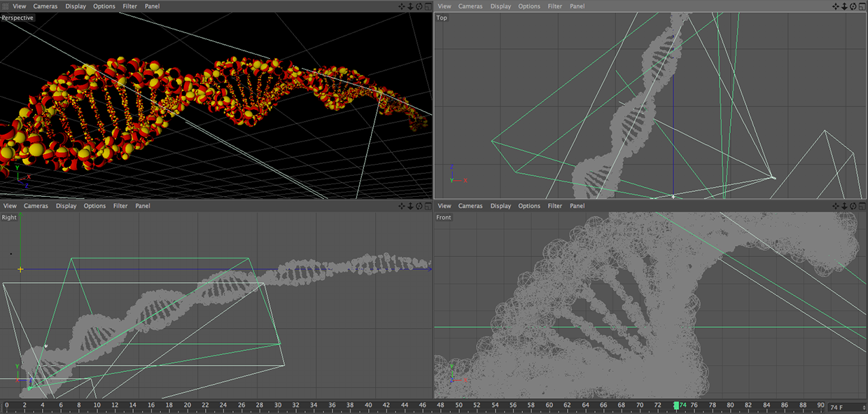Click the rotate icon in Front viewport
The image size is (868, 414).
pos(853,206)
